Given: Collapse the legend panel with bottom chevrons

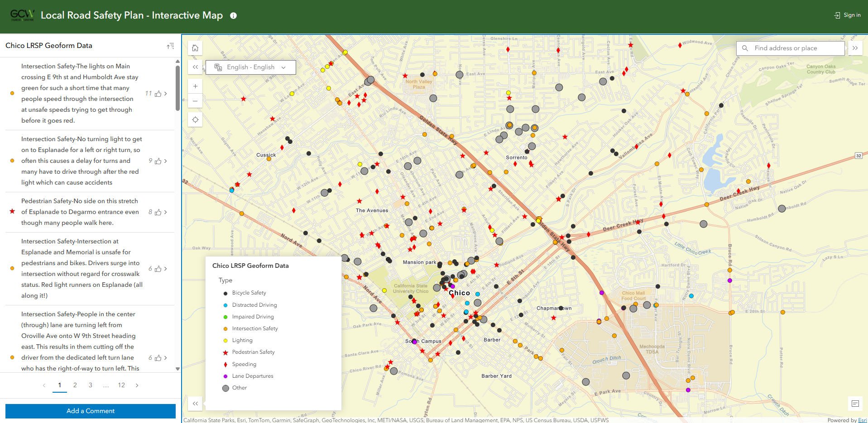Looking at the screenshot, I should pyautogui.click(x=195, y=403).
